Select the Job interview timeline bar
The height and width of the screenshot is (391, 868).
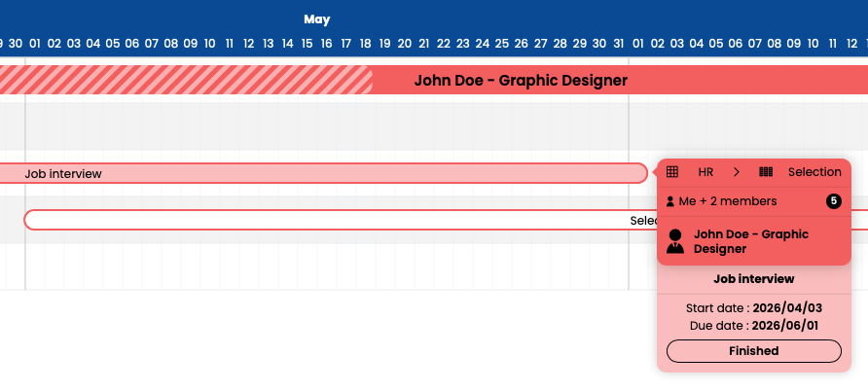323,174
